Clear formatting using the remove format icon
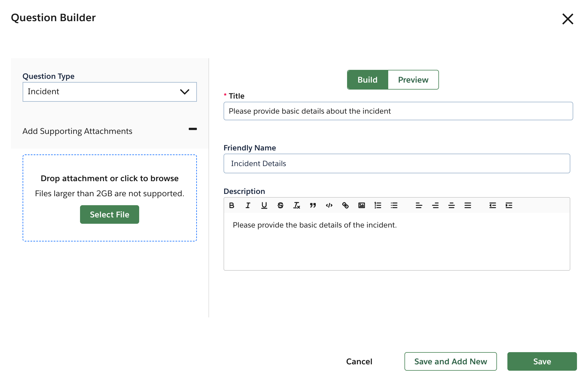This screenshot has width=588, height=382. [297, 205]
